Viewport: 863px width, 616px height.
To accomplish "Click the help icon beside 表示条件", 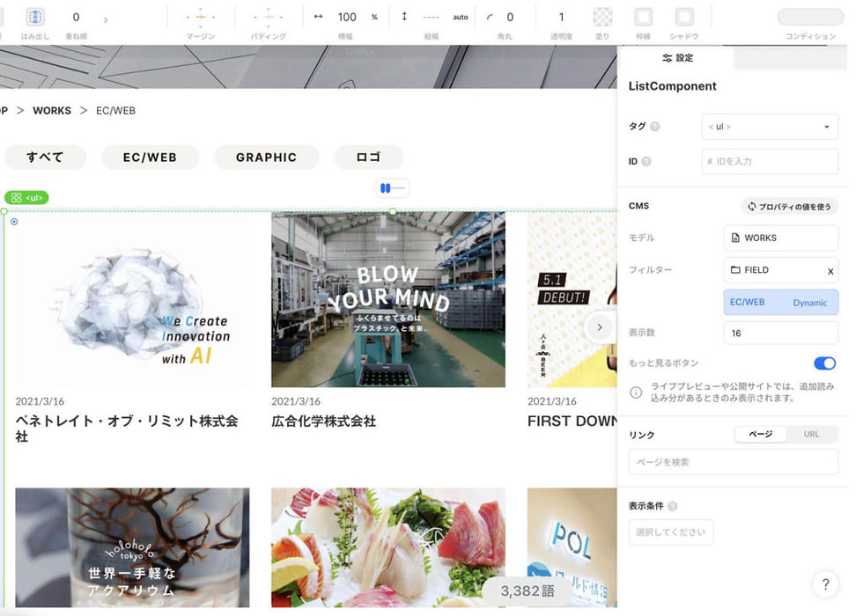I will (672, 506).
